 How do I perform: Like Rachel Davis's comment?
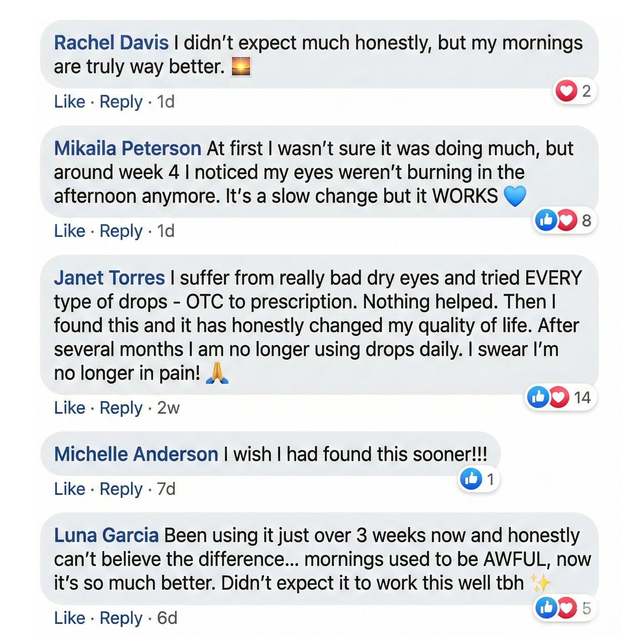coord(70,102)
